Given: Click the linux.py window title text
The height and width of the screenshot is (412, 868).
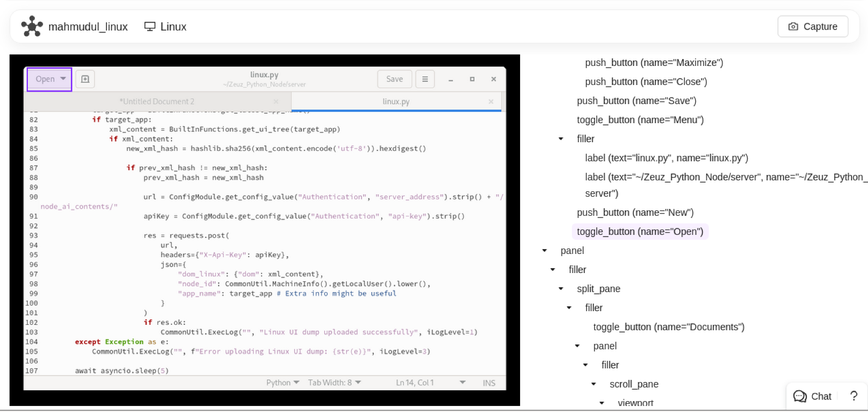Looking at the screenshot, I should (x=264, y=75).
